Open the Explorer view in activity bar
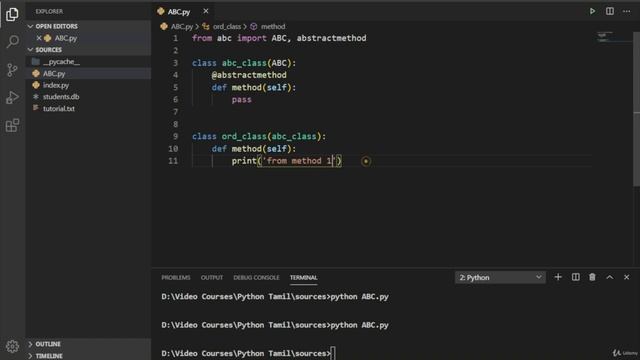 point(12,14)
